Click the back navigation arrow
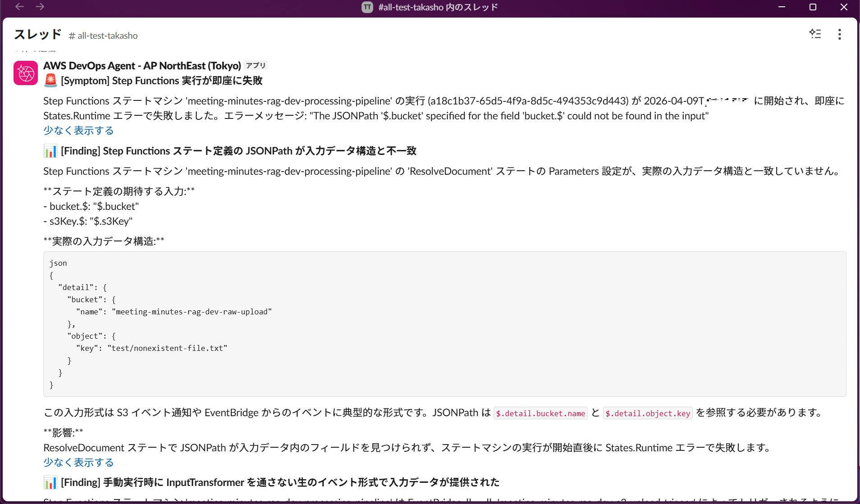This screenshot has height=504, width=860. click(19, 7)
